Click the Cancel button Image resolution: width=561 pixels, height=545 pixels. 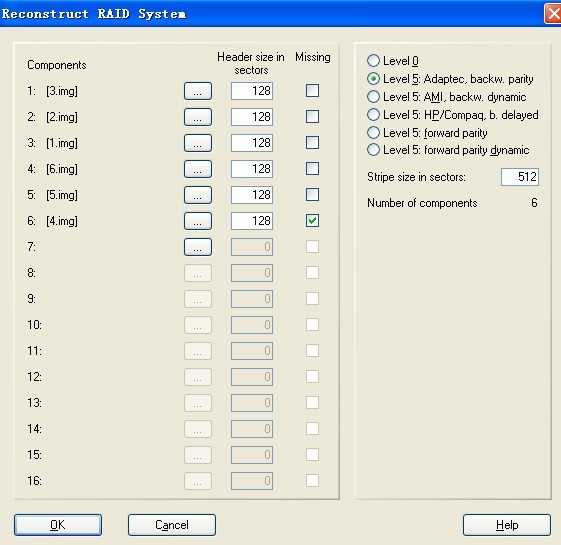tap(172, 525)
